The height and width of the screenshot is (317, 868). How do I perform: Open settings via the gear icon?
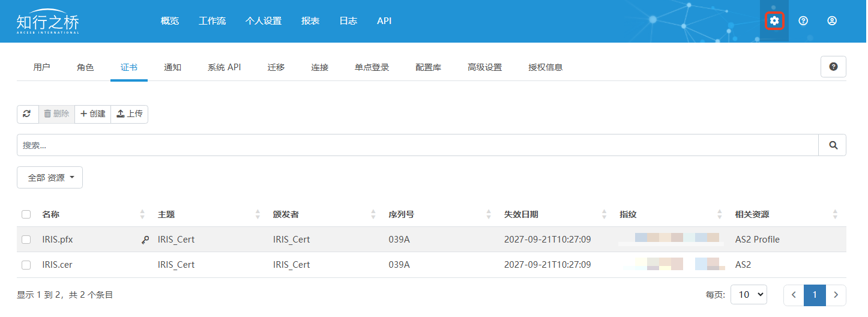click(x=774, y=21)
